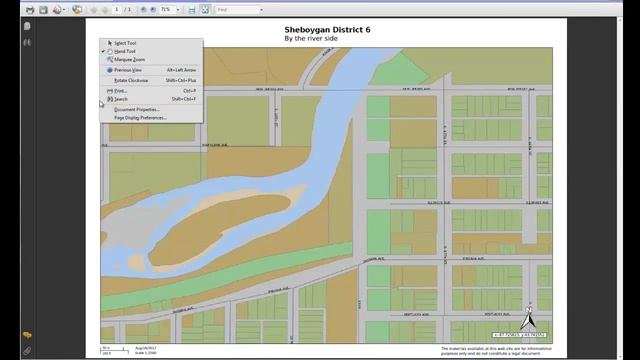Open the Attachments paperclip sidebar icon
Screen dimensions: 640x360
[27, 351]
